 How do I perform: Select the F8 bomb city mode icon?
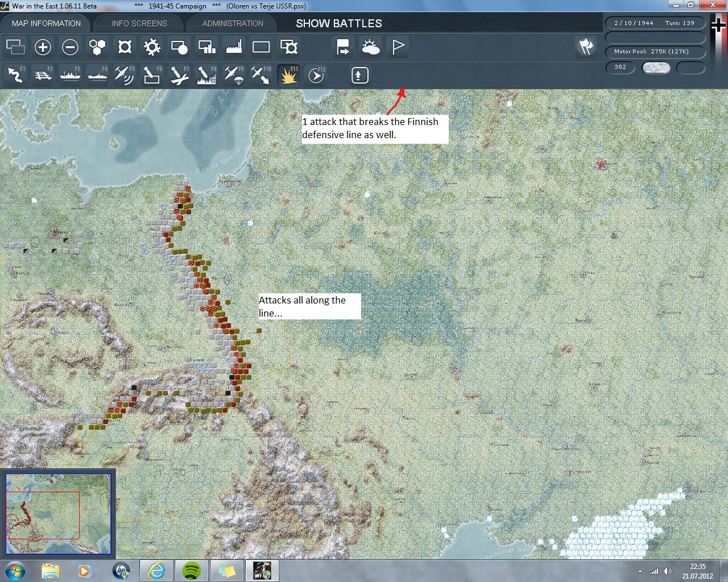click(206, 75)
